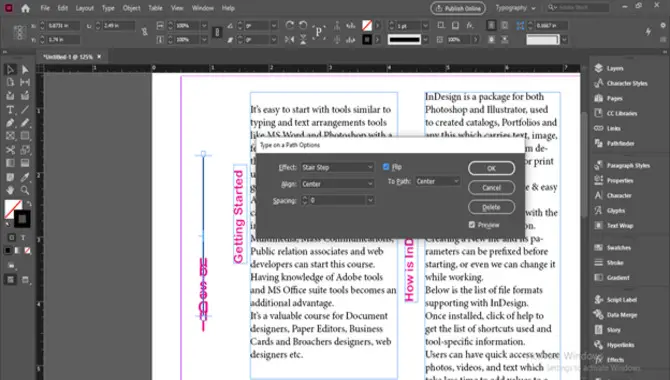670x380 pixels.
Task: Pick the Scissors tool
Action: click(10, 150)
